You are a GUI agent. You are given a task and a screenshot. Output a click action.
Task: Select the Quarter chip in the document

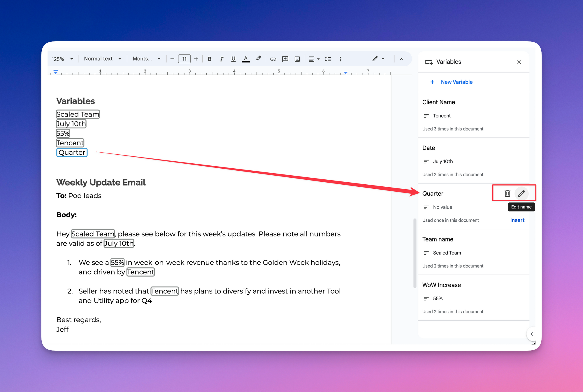coord(72,153)
